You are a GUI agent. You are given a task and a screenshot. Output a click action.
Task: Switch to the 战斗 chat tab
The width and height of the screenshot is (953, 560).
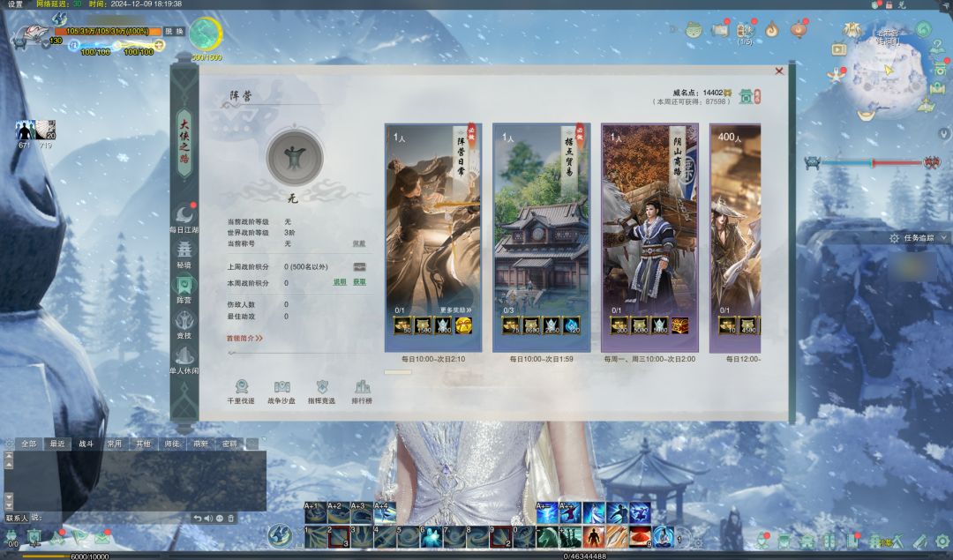point(86,444)
